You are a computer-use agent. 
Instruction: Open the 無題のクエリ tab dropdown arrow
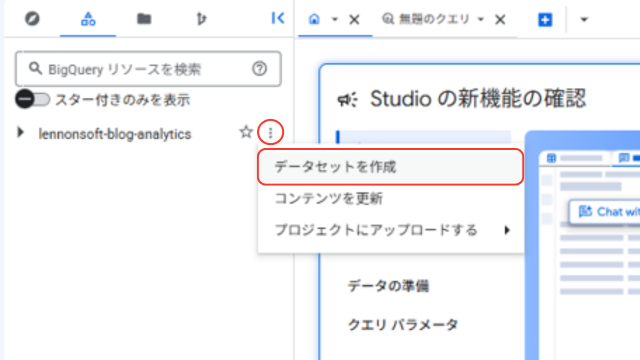pos(481,19)
